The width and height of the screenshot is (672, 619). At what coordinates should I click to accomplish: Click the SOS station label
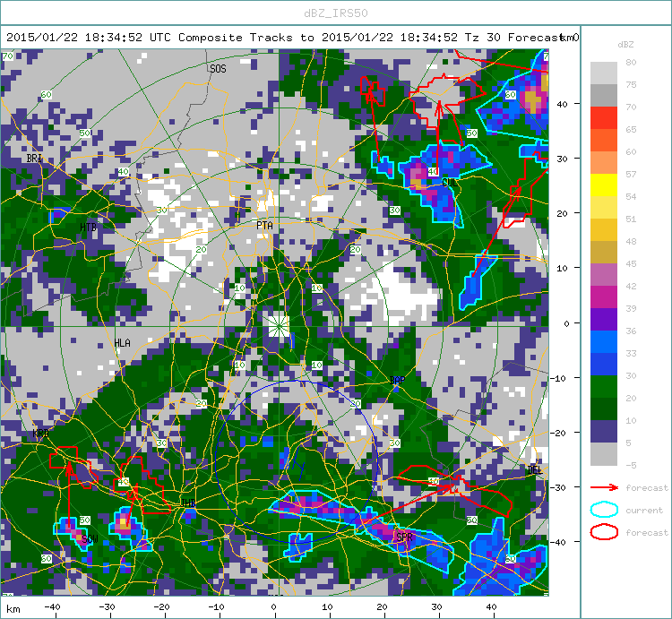(x=218, y=69)
